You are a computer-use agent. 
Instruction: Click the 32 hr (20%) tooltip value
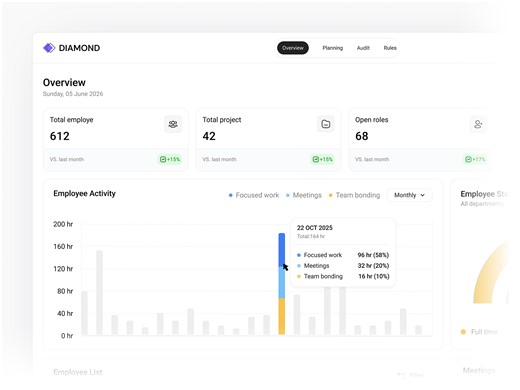coord(373,266)
